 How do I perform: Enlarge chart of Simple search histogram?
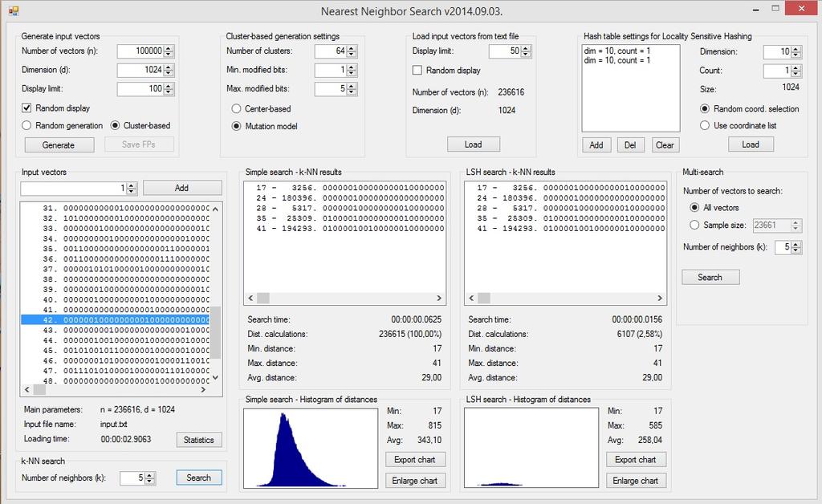[415, 481]
